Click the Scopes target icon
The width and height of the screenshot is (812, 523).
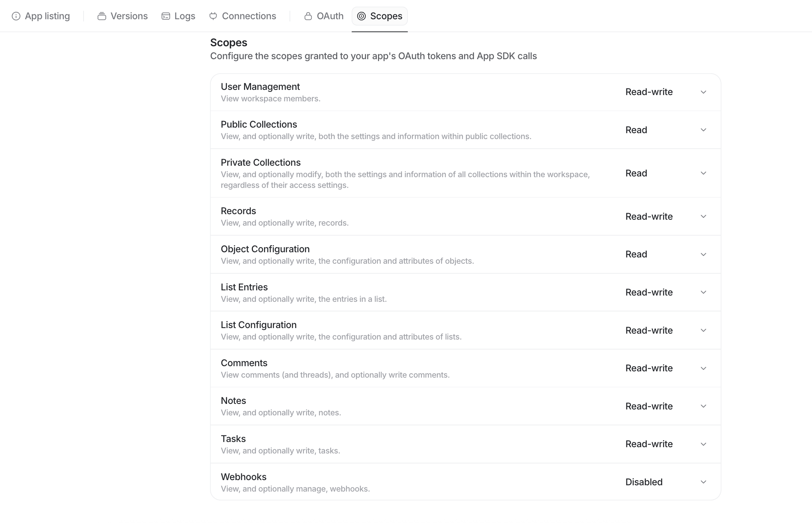pyautogui.click(x=361, y=16)
